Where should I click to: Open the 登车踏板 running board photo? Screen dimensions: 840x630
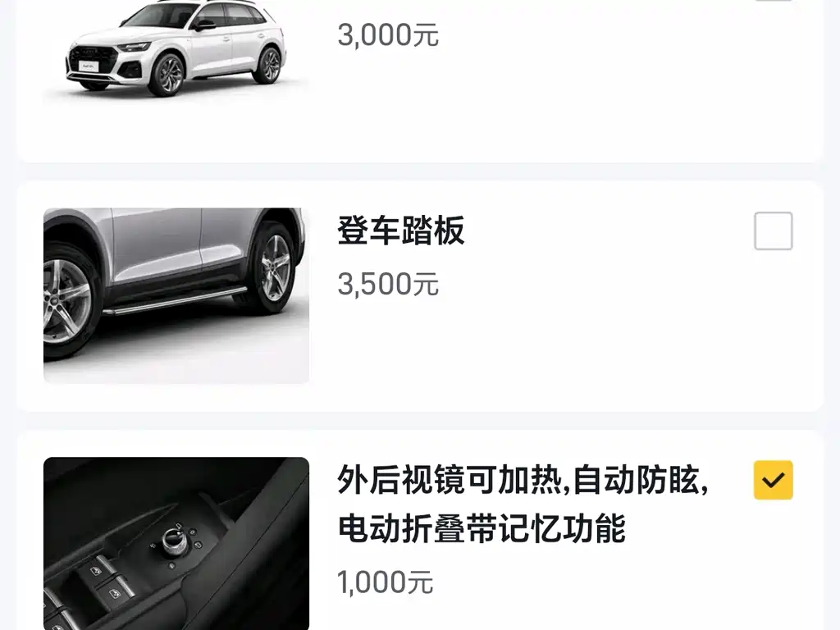click(176, 295)
